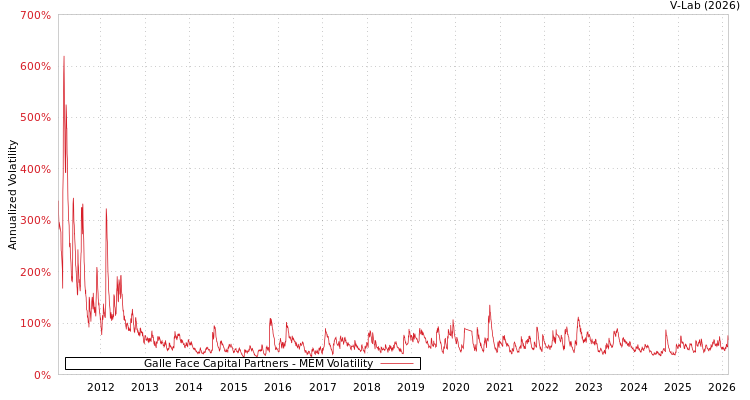Click the V-Lab (2026) credit text
This screenshot has height=400, width=750.
click(705, 5)
